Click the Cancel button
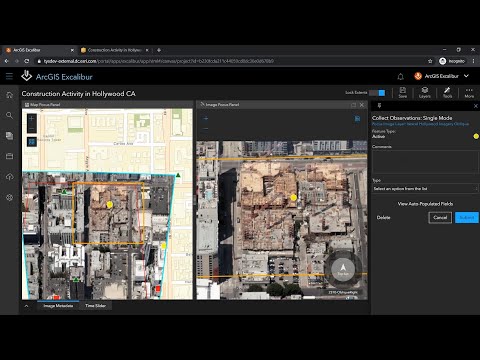 [x=440, y=218]
